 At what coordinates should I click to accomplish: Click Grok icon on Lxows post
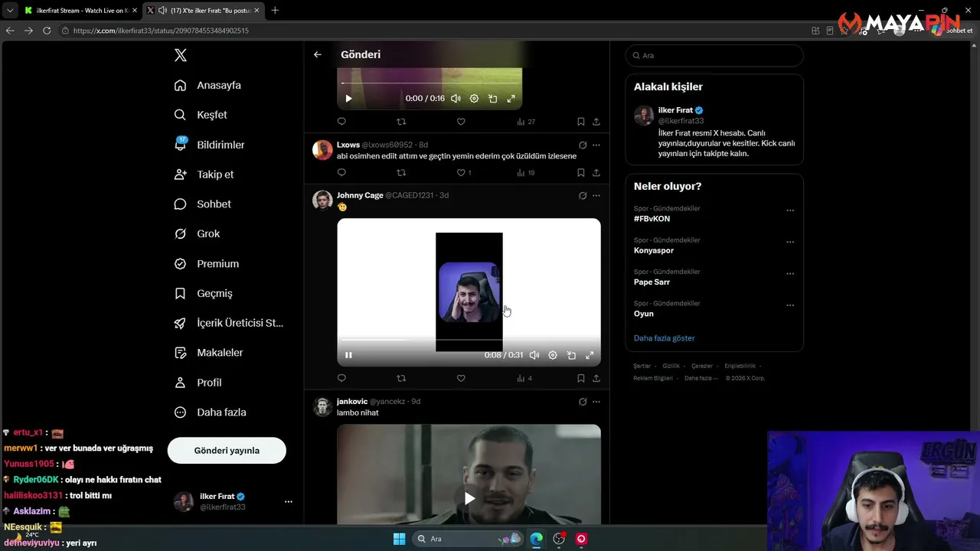click(583, 145)
